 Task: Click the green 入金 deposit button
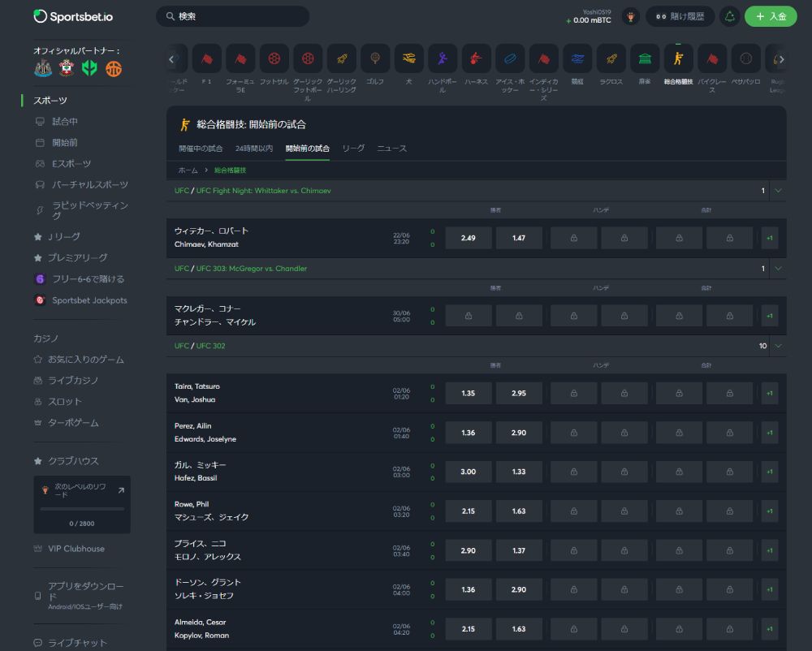pyautogui.click(x=771, y=16)
